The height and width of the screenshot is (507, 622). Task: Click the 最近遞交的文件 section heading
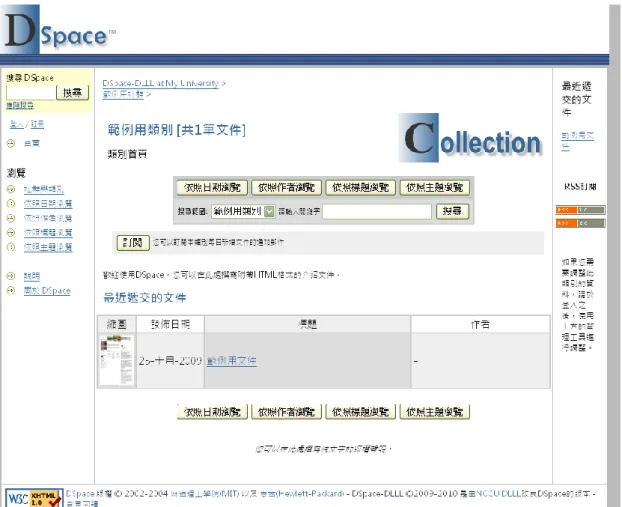click(145, 298)
